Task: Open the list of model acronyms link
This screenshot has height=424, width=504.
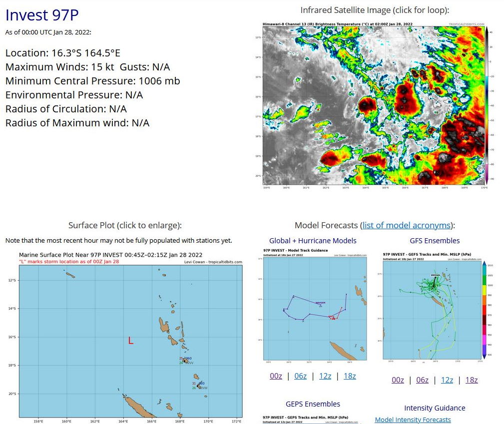Action: click(x=408, y=225)
